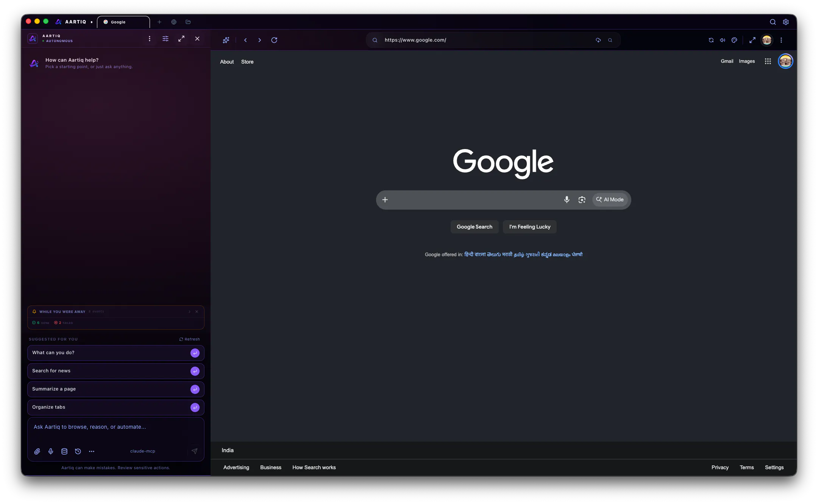Open the Aartiq panel three-dot options menu
Screen dimensions: 818x504
pos(150,39)
